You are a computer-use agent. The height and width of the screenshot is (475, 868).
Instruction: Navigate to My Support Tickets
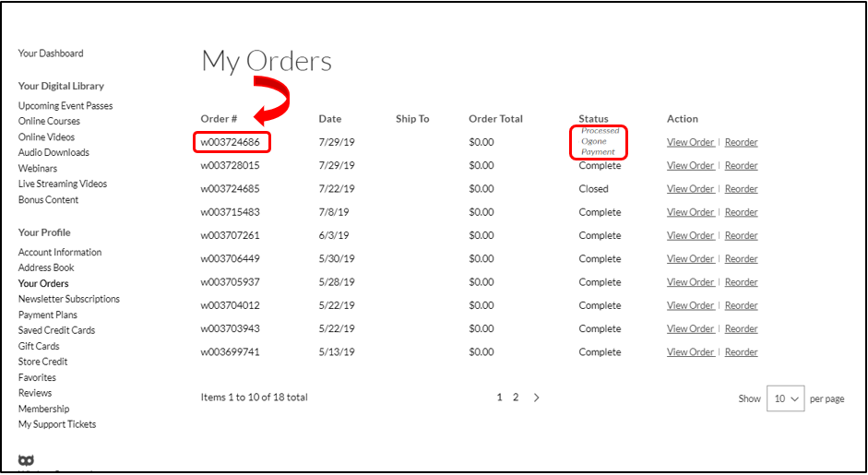click(57, 424)
